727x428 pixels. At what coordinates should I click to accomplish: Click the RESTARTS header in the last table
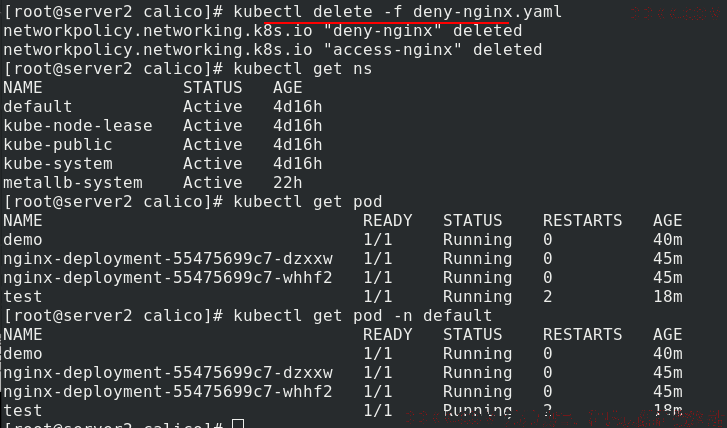pos(582,335)
